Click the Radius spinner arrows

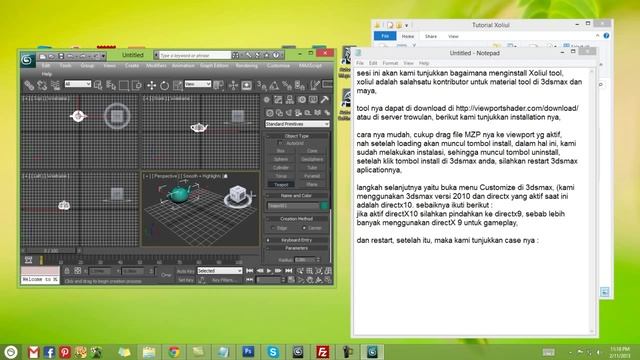318,260
